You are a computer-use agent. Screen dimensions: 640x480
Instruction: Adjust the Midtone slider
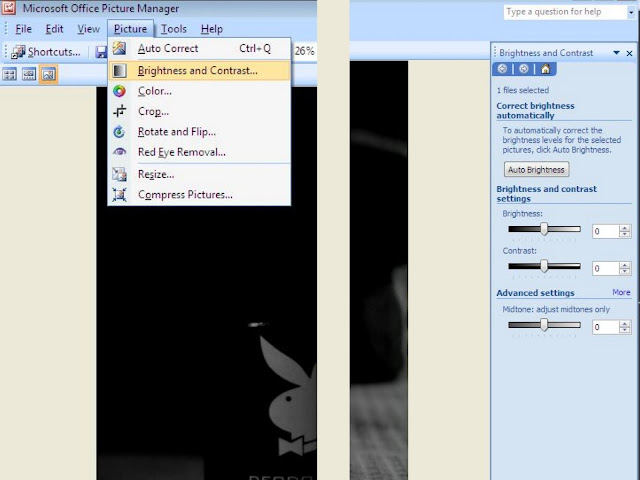[x=544, y=325]
